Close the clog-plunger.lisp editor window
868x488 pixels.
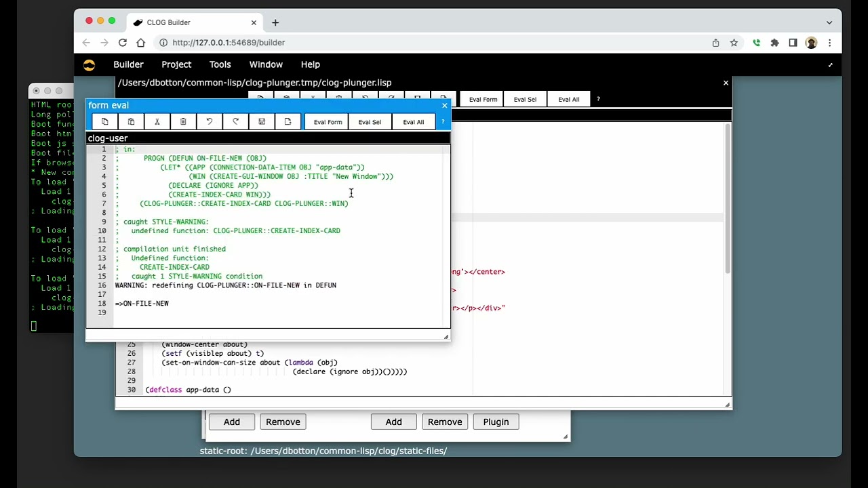click(726, 83)
